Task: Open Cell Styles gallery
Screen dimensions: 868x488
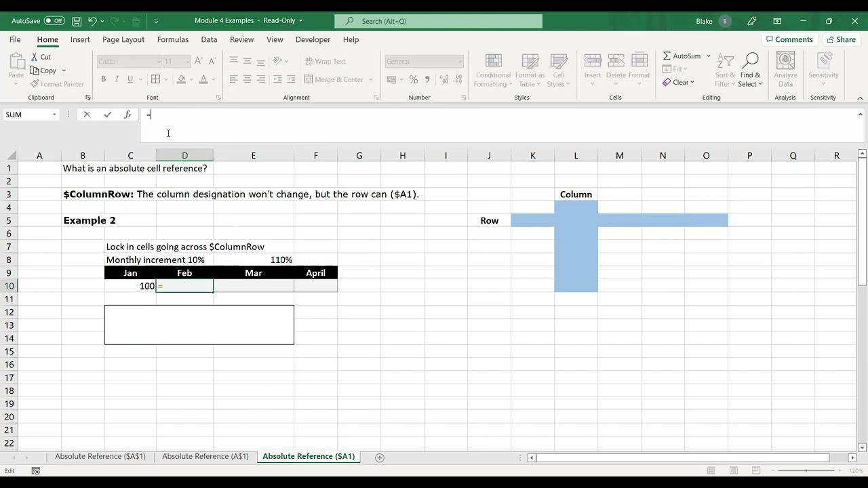Action: tap(559, 70)
